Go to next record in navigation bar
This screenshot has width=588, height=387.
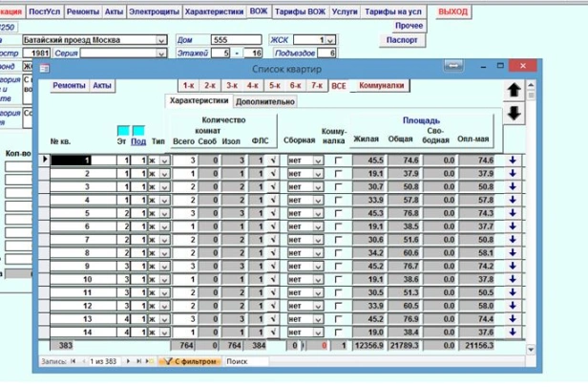click(128, 362)
